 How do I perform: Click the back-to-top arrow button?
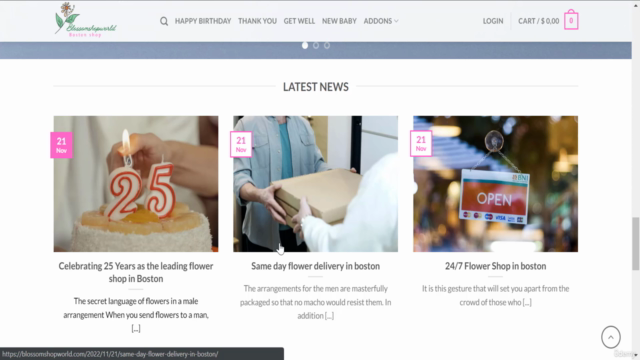(611, 337)
